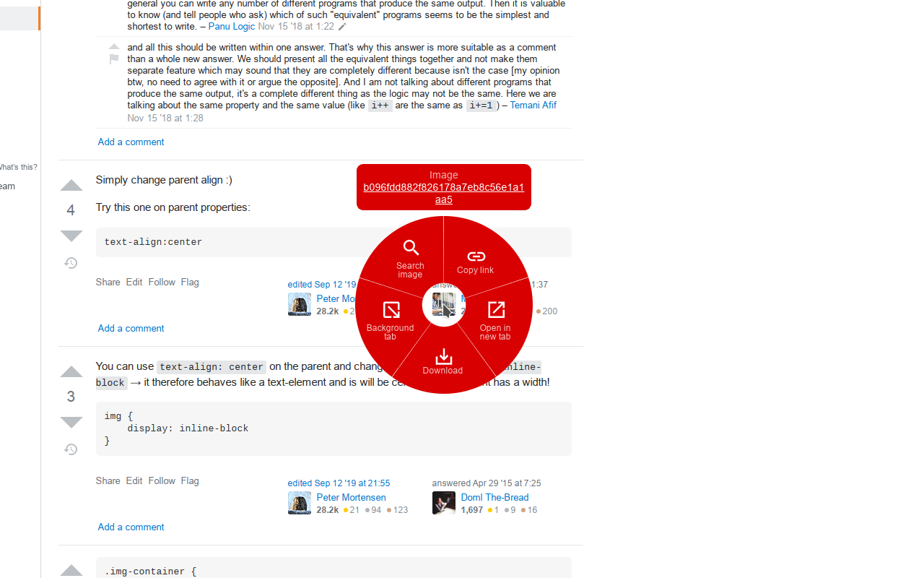Click Download in the radial menu

click(443, 361)
